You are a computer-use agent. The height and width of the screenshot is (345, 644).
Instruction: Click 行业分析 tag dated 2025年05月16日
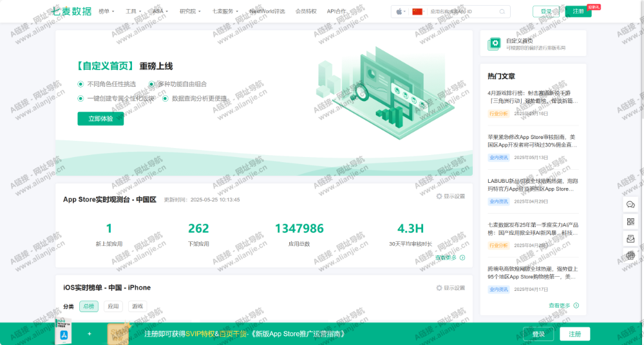(x=498, y=113)
